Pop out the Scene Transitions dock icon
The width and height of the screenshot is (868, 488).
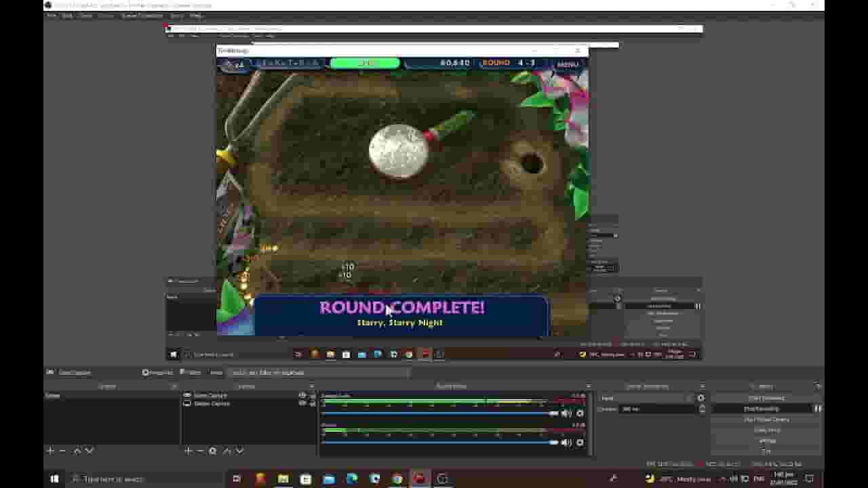pyautogui.click(x=702, y=386)
